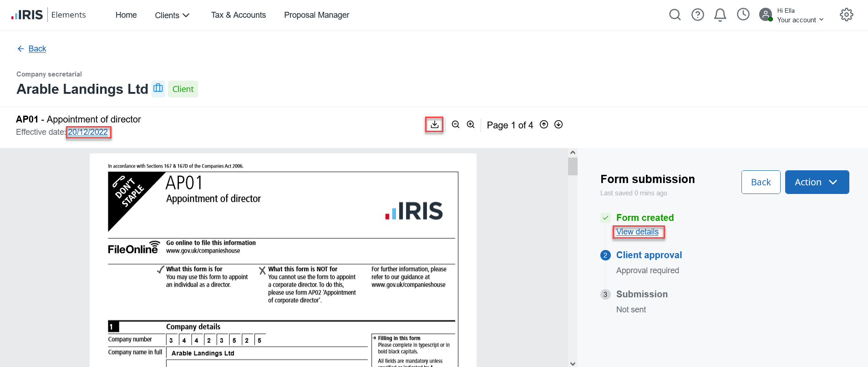Viewport: 868px width, 367px height.
Task: Open the clock timer icon
Action: click(x=743, y=15)
